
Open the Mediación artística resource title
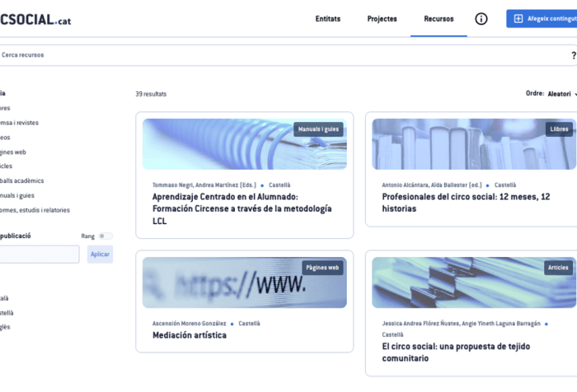(189, 335)
